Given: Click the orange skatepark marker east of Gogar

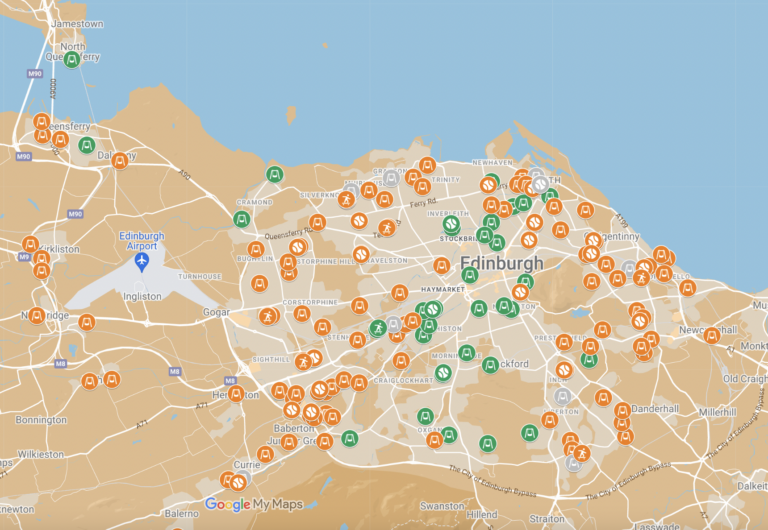Looking at the screenshot, I should tap(267, 316).
